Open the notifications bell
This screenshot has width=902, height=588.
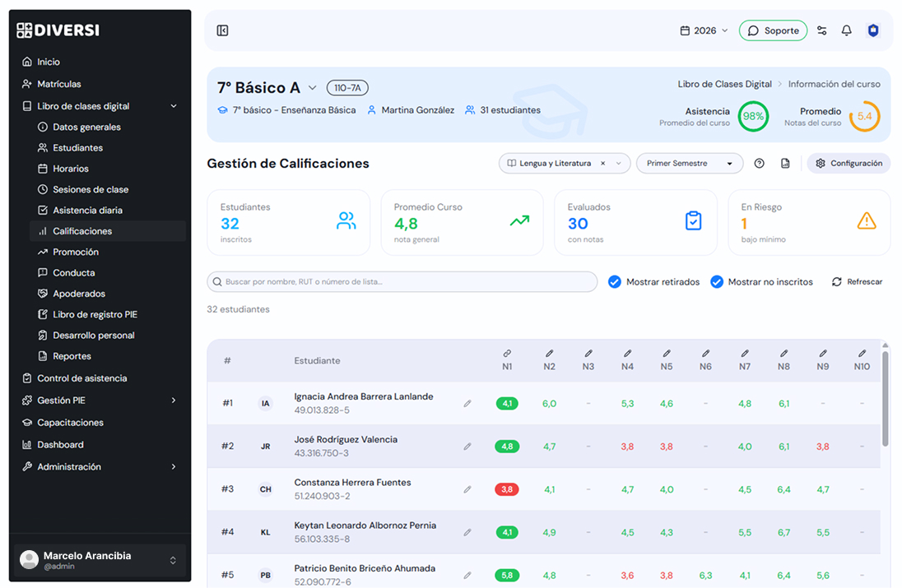click(x=846, y=30)
